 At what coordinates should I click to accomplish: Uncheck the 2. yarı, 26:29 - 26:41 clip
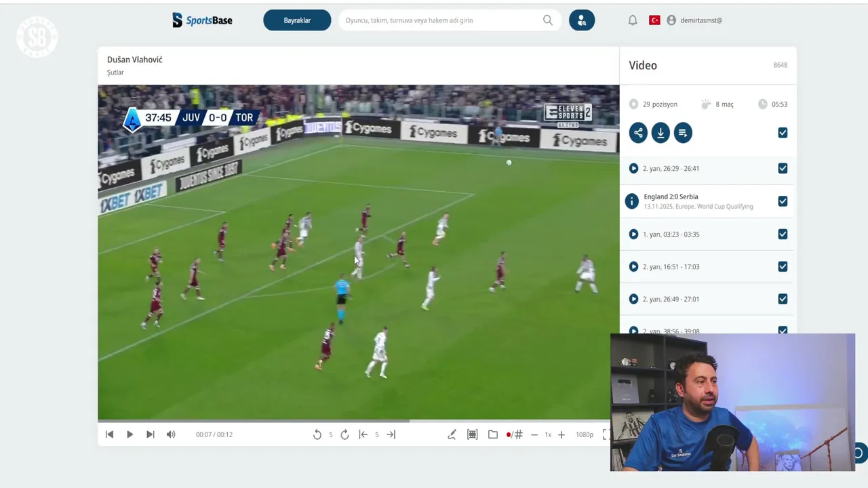click(x=783, y=168)
